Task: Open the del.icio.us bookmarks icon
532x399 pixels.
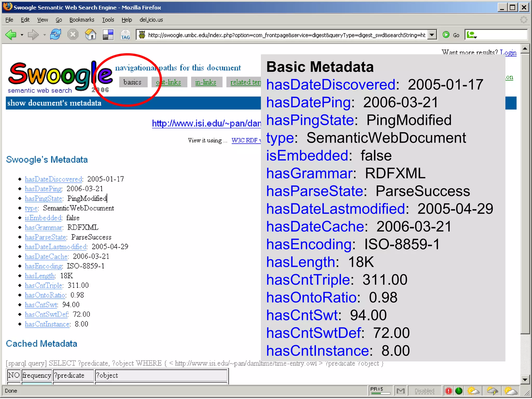Action: click(108, 35)
